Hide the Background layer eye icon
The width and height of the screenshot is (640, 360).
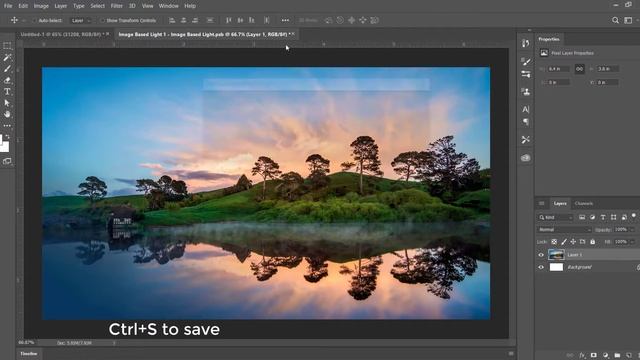(541, 267)
